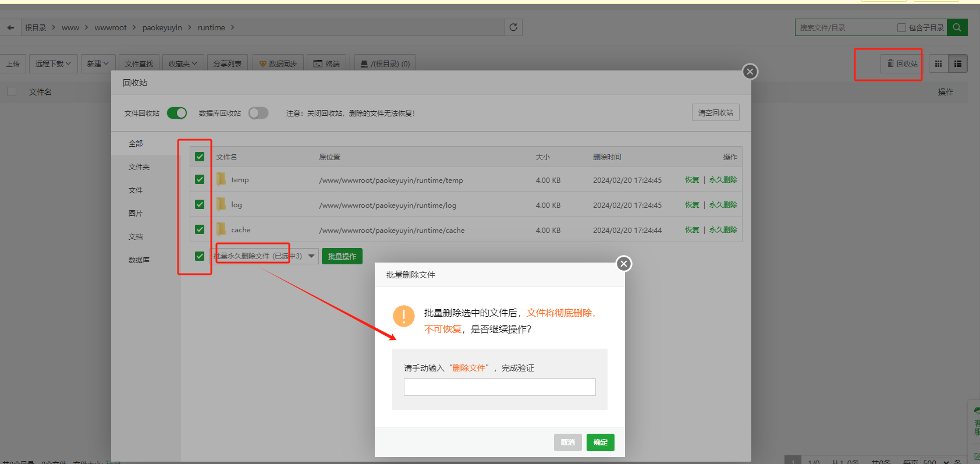Close the batch delete confirmation dialog

coord(623,264)
